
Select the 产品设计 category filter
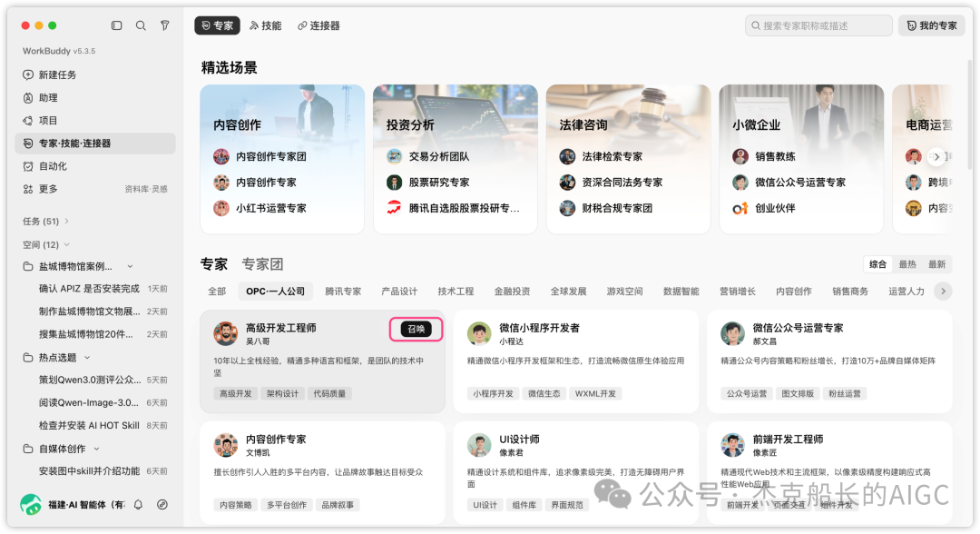(399, 292)
